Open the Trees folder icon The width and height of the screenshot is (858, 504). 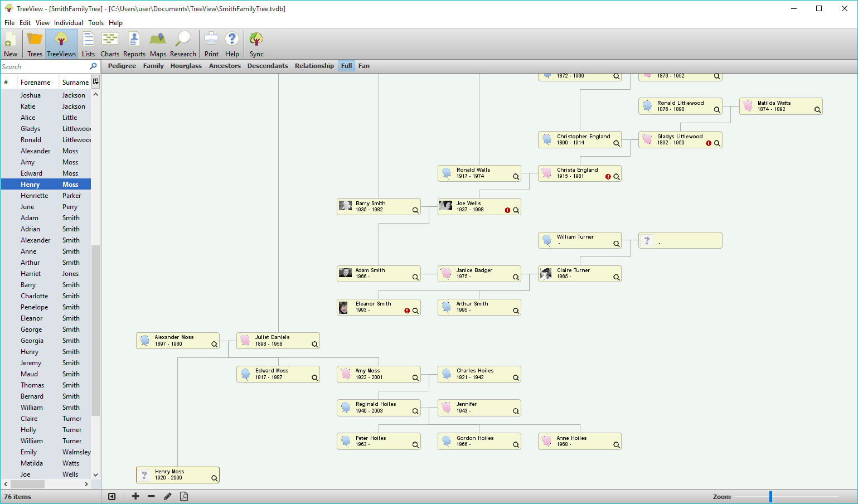tap(35, 41)
